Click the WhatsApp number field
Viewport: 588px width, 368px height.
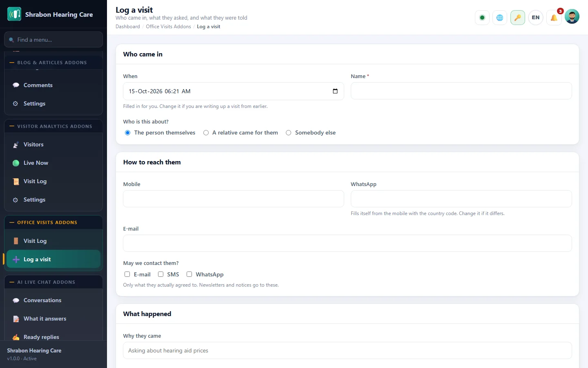461,199
